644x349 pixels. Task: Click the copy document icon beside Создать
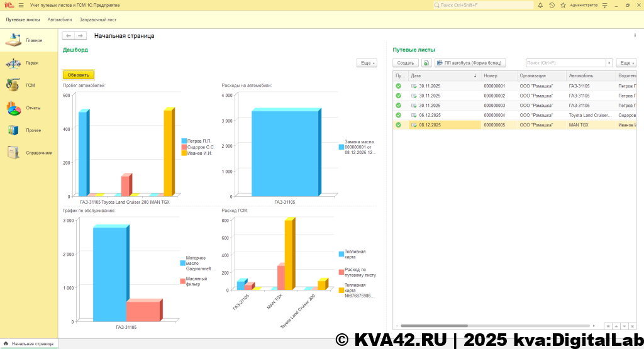[426, 63]
